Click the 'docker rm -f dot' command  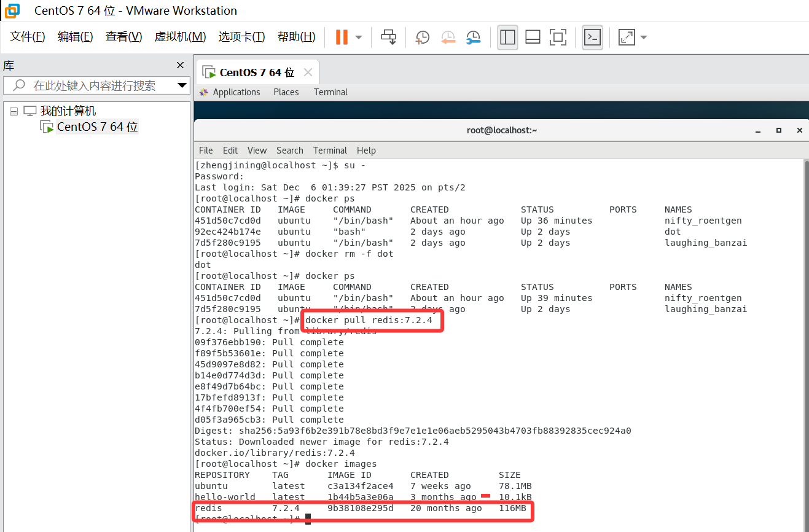click(350, 254)
